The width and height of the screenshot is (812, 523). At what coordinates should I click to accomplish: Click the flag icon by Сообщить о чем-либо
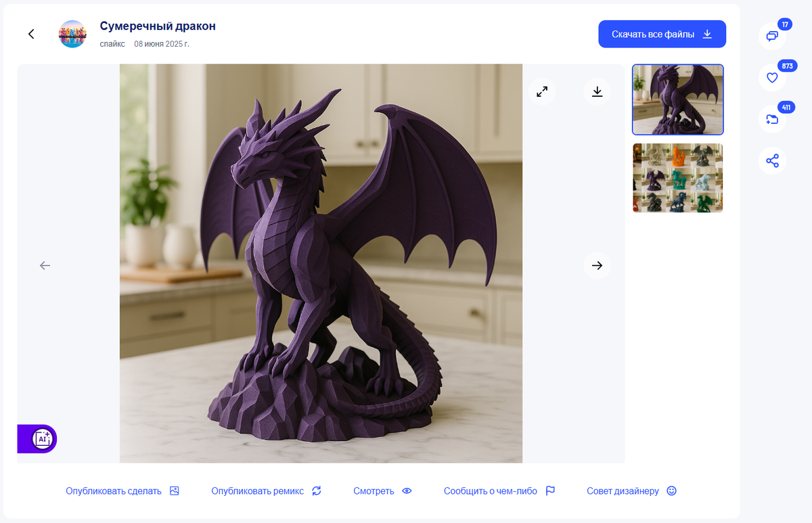550,491
